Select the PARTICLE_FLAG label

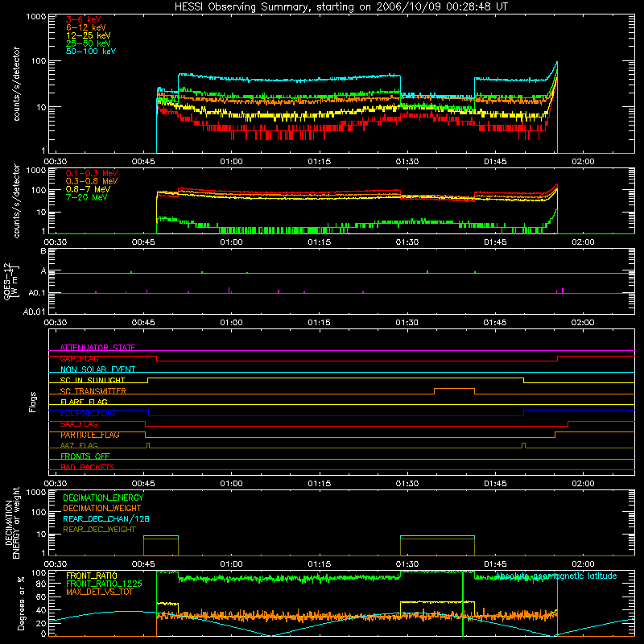[x=90, y=435]
